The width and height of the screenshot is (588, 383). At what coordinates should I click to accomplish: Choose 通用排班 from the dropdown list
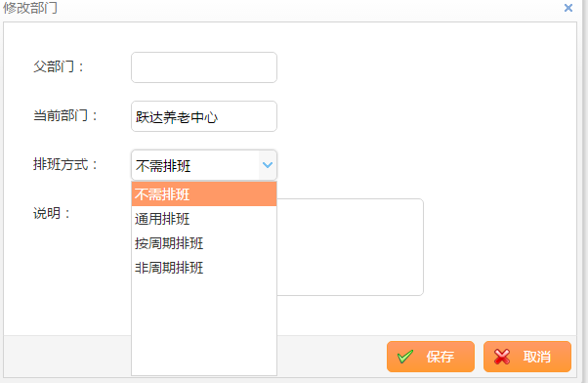point(204,219)
